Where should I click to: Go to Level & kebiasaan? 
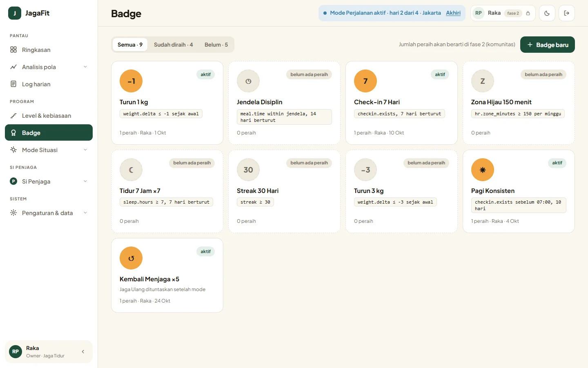coord(49,116)
